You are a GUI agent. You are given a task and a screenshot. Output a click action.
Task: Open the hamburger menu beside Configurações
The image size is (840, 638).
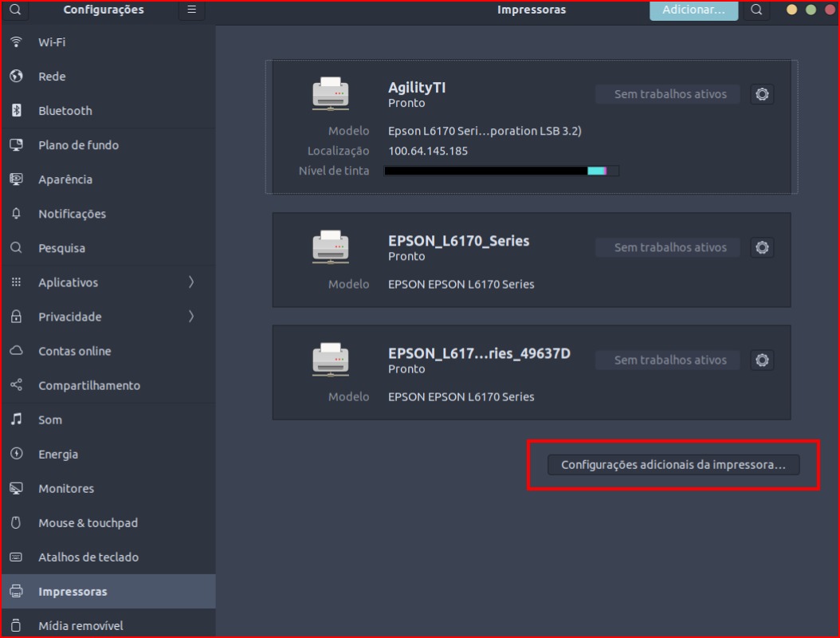[x=191, y=10]
